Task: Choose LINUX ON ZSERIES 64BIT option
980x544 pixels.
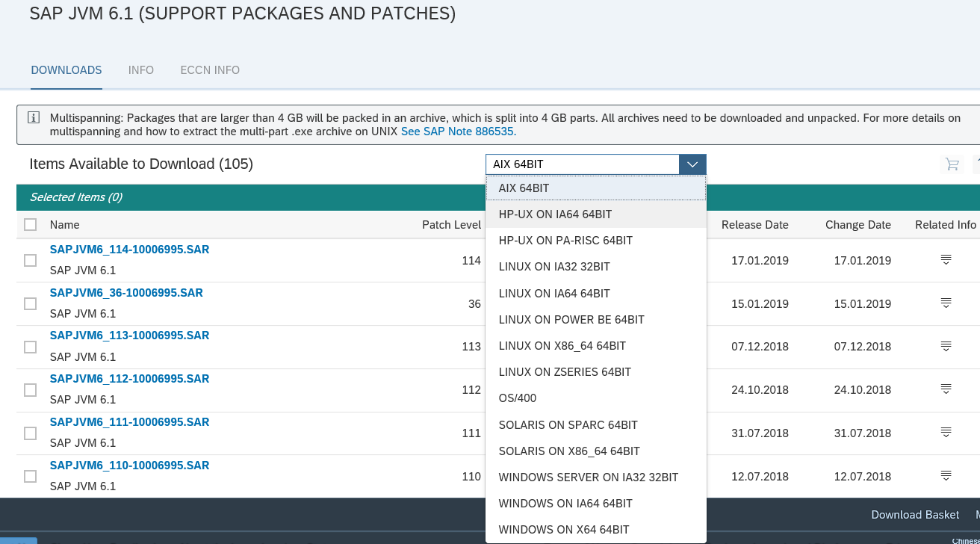Action: [596, 371]
